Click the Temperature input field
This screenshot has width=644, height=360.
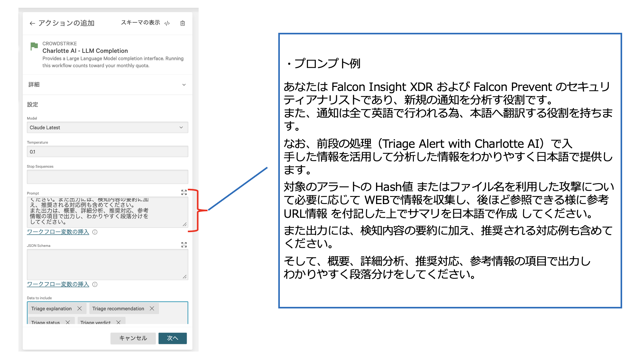pyautogui.click(x=107, y=152)
